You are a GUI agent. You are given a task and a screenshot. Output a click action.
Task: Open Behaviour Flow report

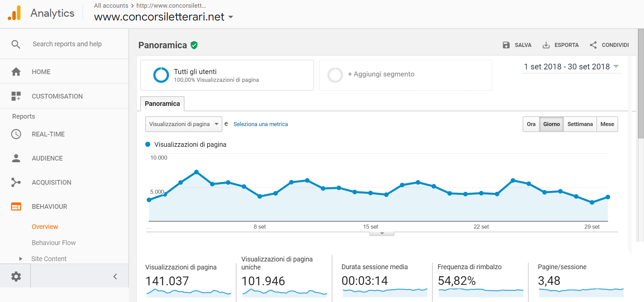[54, 243]
